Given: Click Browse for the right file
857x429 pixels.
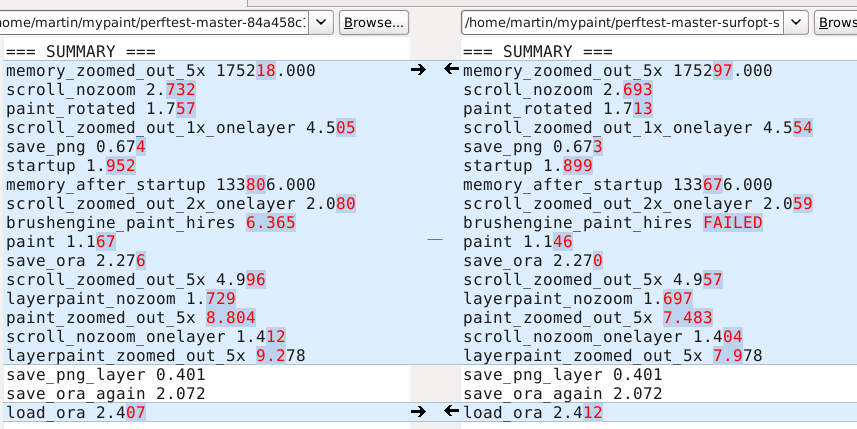Looking at the screenshot, I should click(838, 21).
